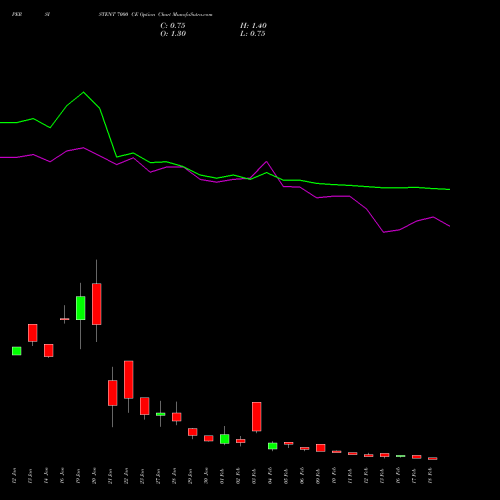This screenshot has width=500, height=500.
Task: Click the 7000 CE Options Chart title text
Action: click(155, 14)
